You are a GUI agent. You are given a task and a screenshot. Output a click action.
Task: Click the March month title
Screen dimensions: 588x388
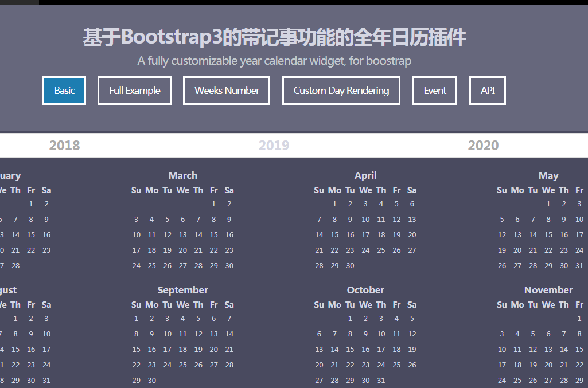tap(182, 175)
